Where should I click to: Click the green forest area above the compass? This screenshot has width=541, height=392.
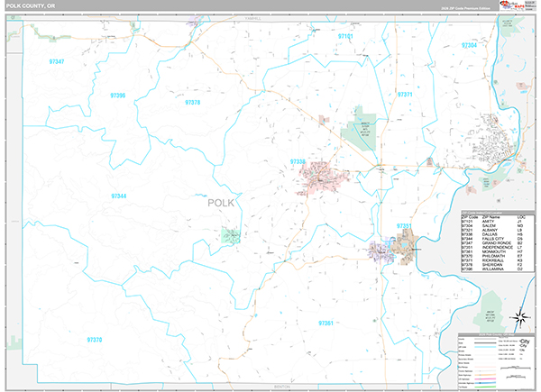pyautogui.click(x=491, y=304)
